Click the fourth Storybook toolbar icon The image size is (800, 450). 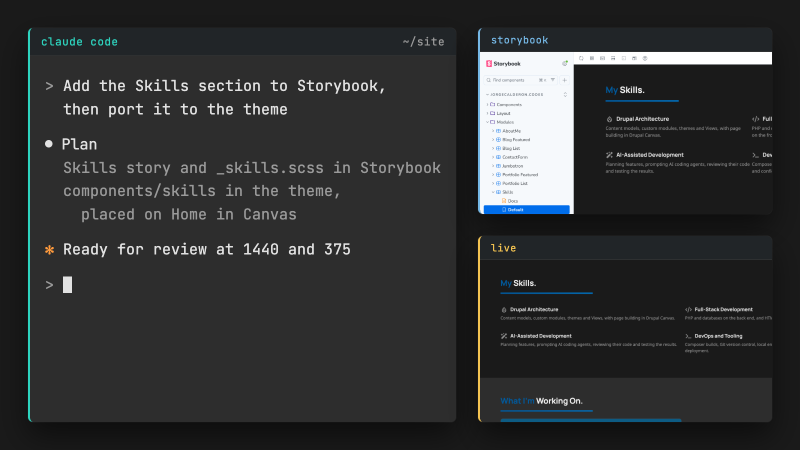(x=613, y=59)
